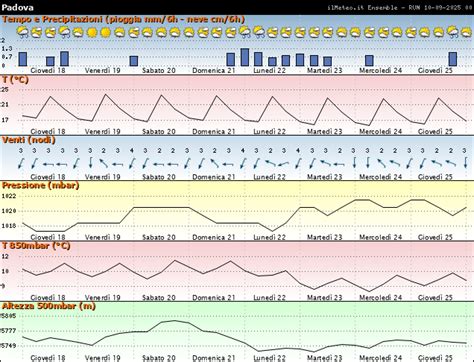Click 1020 on the pressure axis
Image resolution: width=474 pixels, height=362 pixels.
pos(9,211)
